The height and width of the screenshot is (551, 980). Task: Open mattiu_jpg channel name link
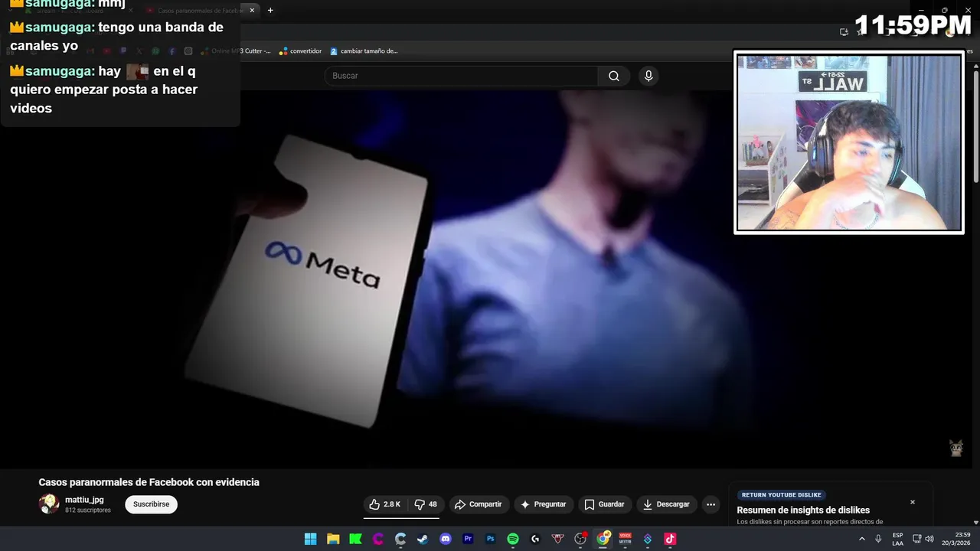click(x=84, y=500)
